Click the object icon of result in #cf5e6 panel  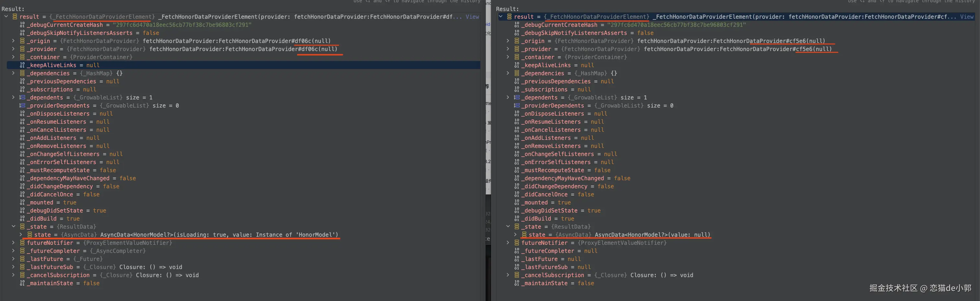[509, 17]
